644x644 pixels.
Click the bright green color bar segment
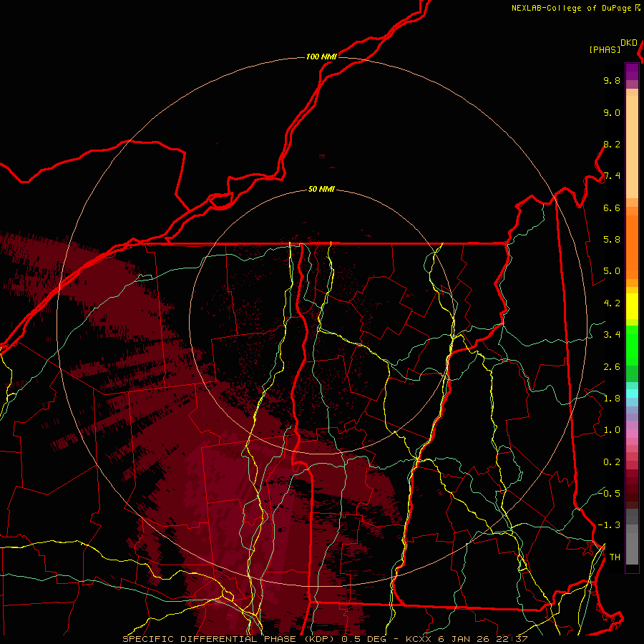632,344
